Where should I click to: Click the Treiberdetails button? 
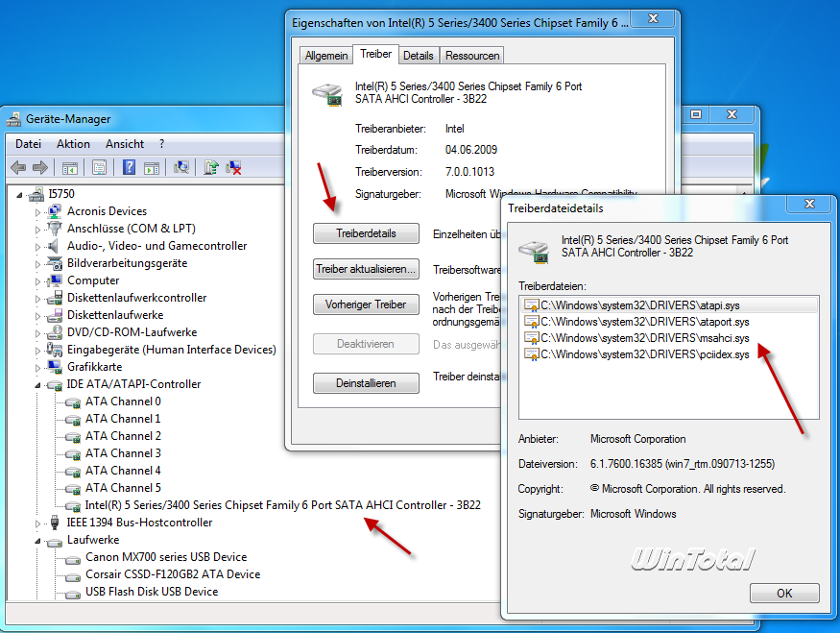(x=366, y=233)
